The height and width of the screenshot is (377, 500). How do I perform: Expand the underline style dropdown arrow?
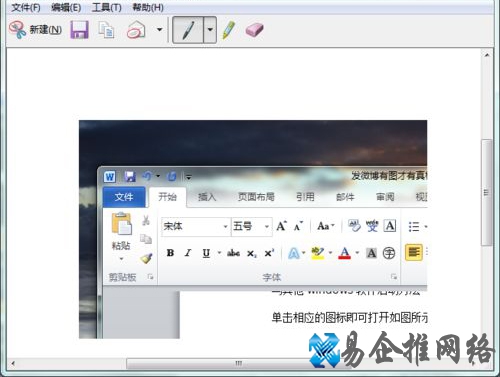pyautogui.click(x=219, y=253)
